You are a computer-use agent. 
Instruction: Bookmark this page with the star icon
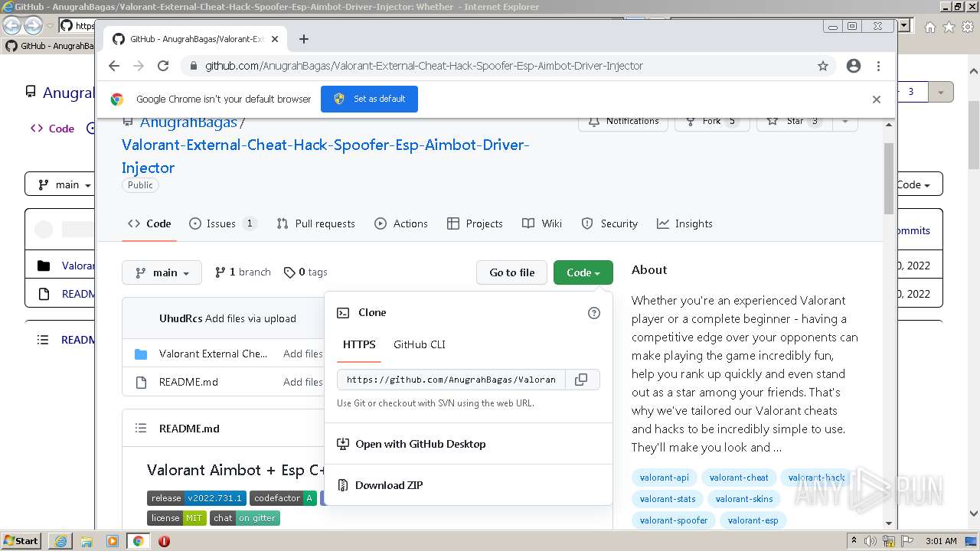[x=823, y=66]
